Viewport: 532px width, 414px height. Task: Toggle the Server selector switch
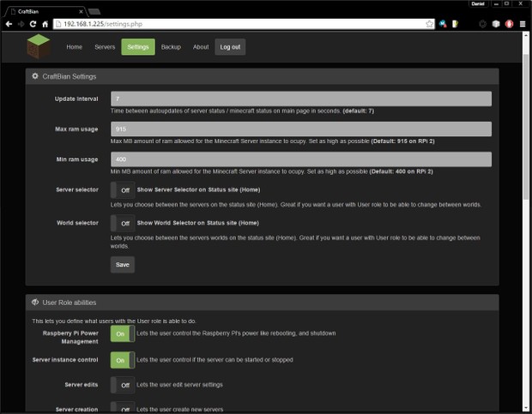click(x=123, y=190)
